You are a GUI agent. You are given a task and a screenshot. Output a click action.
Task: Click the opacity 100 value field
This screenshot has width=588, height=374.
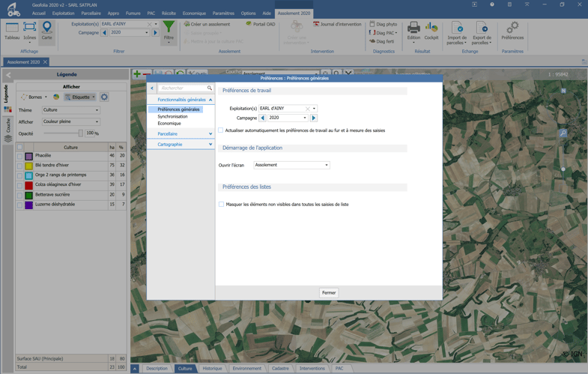90,133
